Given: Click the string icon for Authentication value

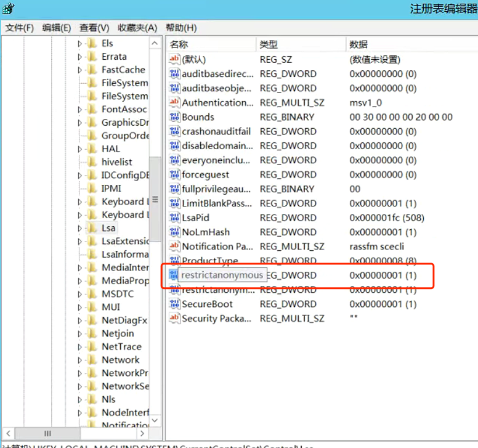Looking at the screenshot, I should [174, 102].
